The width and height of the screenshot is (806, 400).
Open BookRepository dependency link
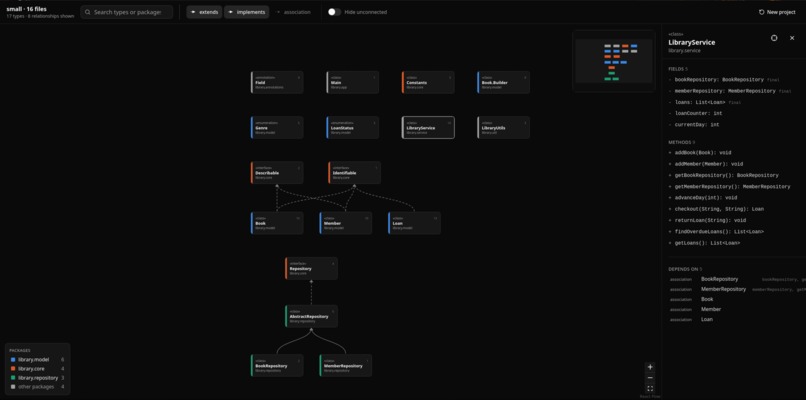pos(719,279)
